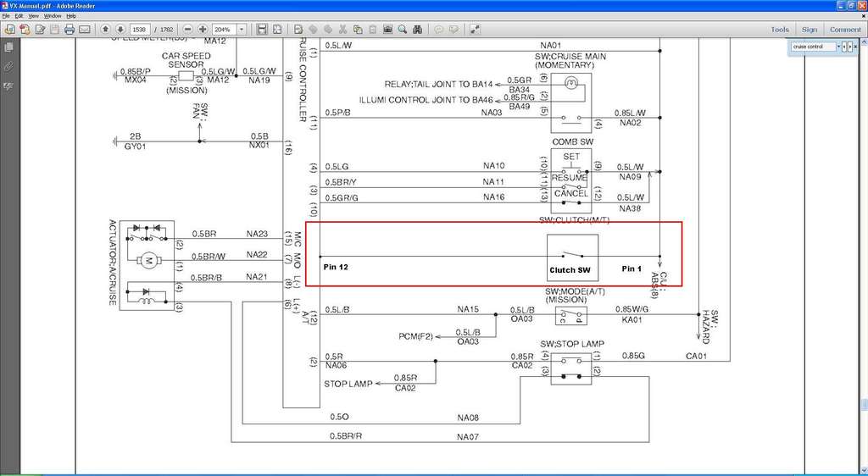Image resolution: width=868 pixels, height=476 pixels.
Task: Open the zoom level dropdown arrow
Action: click(x=242, y=30)
